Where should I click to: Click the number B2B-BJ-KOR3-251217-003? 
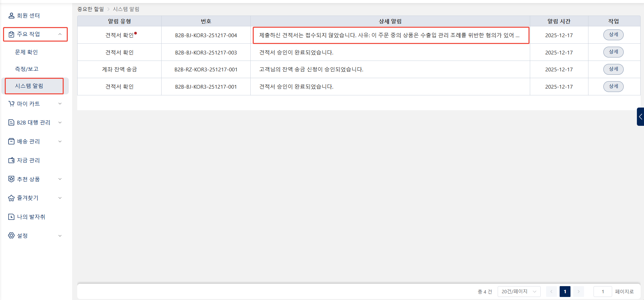(206, 52)
